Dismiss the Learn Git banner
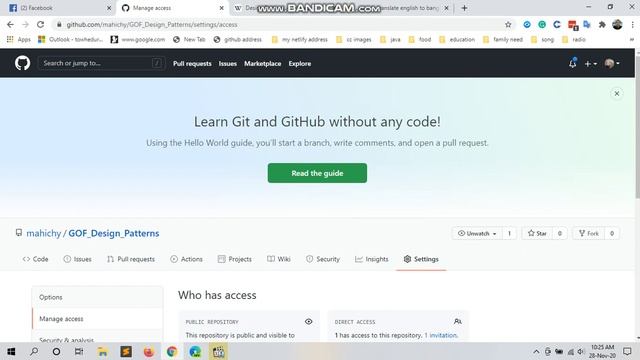 (x=617, y=93)
